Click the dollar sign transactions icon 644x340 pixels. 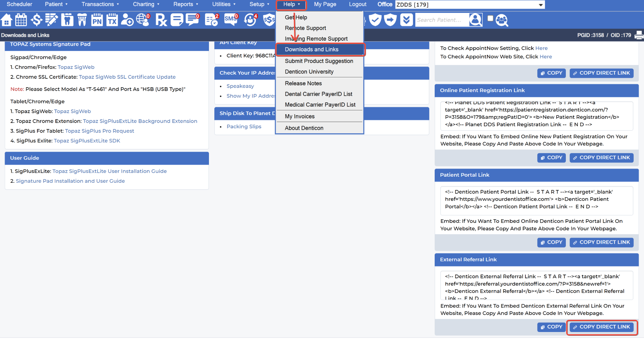[x=37, y=19]
